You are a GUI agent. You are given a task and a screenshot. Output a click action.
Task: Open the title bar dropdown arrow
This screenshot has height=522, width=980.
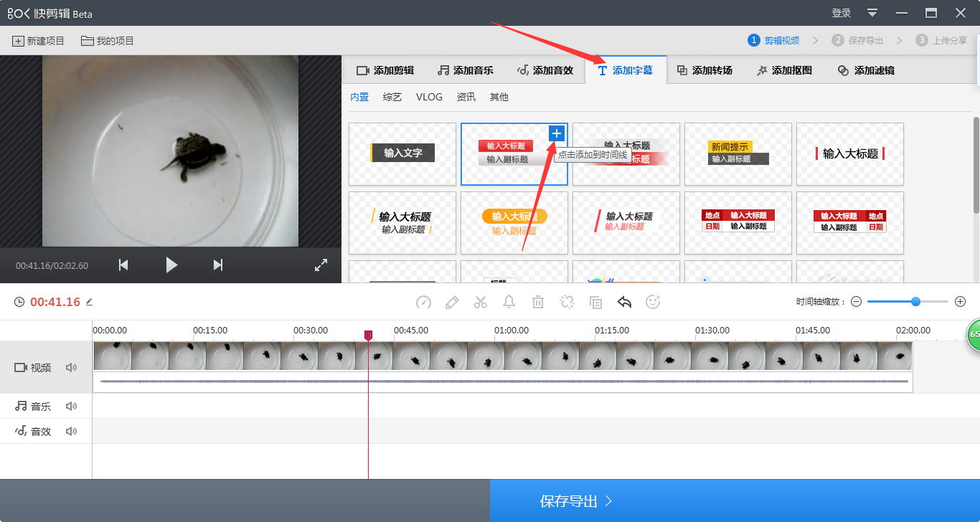pos(872,12)
